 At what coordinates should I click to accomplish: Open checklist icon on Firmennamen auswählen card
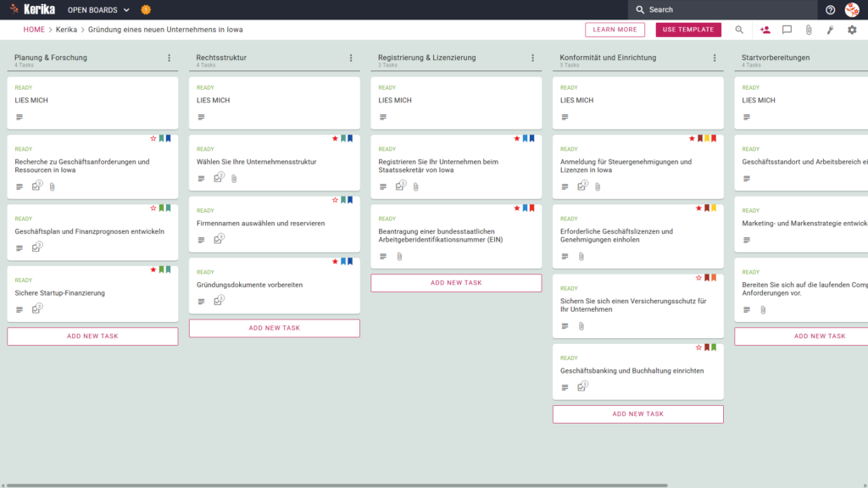219,239
